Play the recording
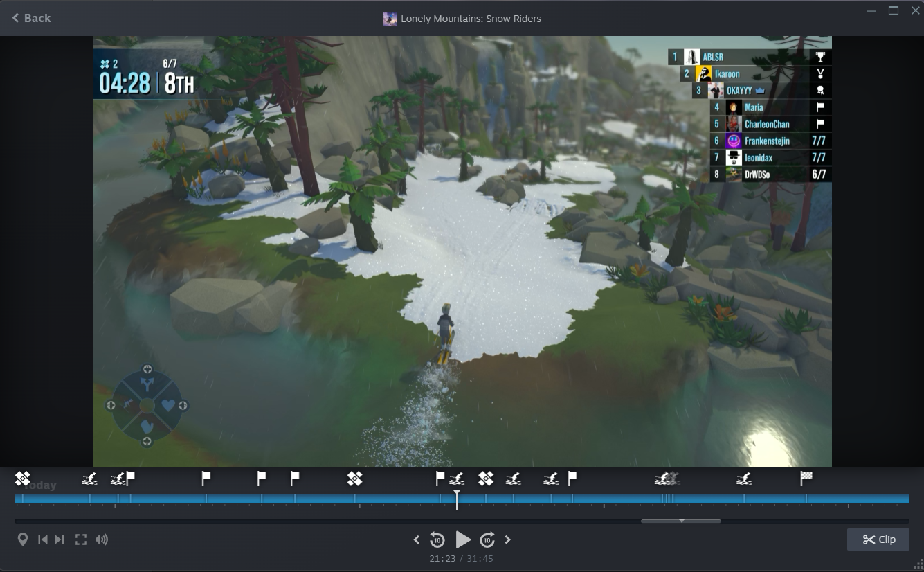The image size is (924, 572). pyautogui.click(x=462, y=539)
